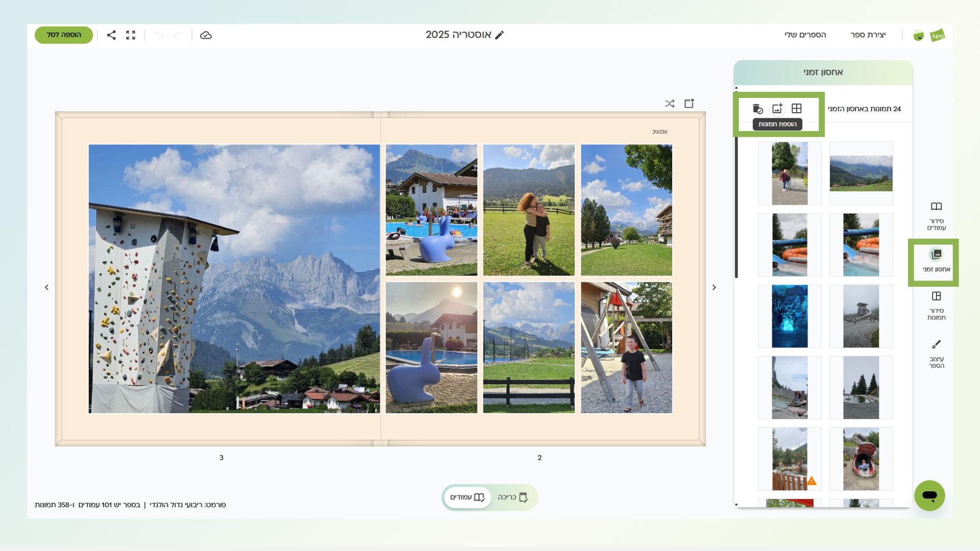Select the blue cave photo thumbnail
The image size is (980, 551).
790,316
